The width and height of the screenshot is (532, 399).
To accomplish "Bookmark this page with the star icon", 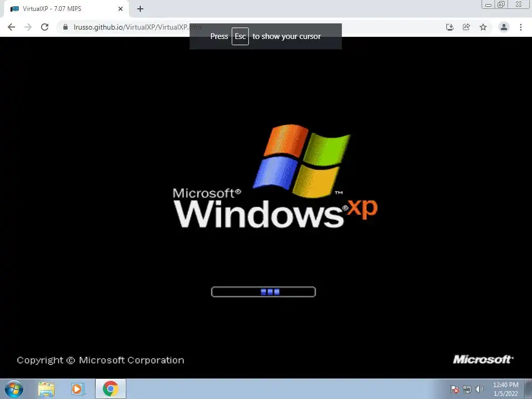I will click(x=483, y=27).
